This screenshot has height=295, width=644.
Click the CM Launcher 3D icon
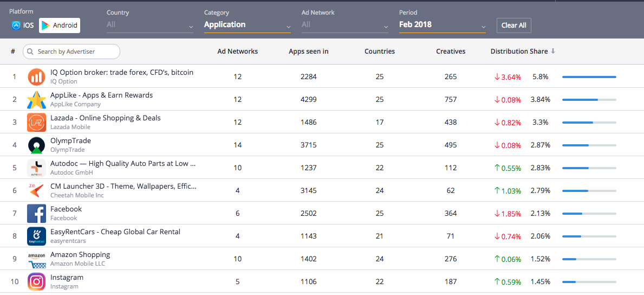[x=36, y=191]
